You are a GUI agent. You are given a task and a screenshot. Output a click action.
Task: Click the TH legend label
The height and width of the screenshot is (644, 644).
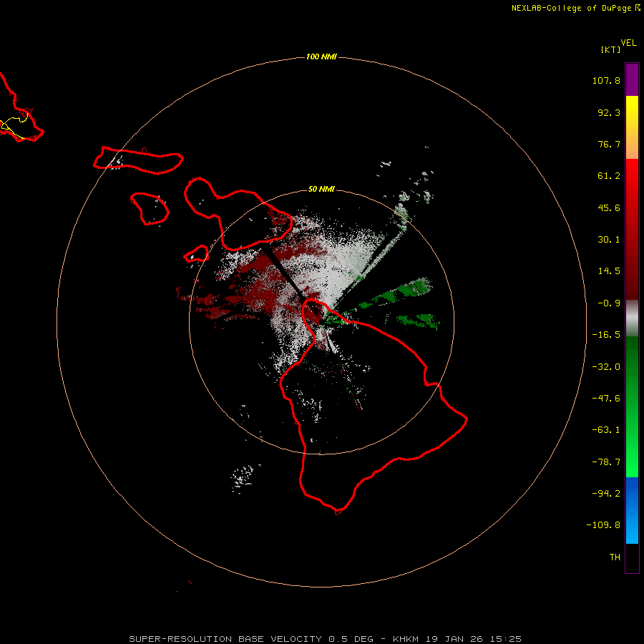[x=615, y=557]
